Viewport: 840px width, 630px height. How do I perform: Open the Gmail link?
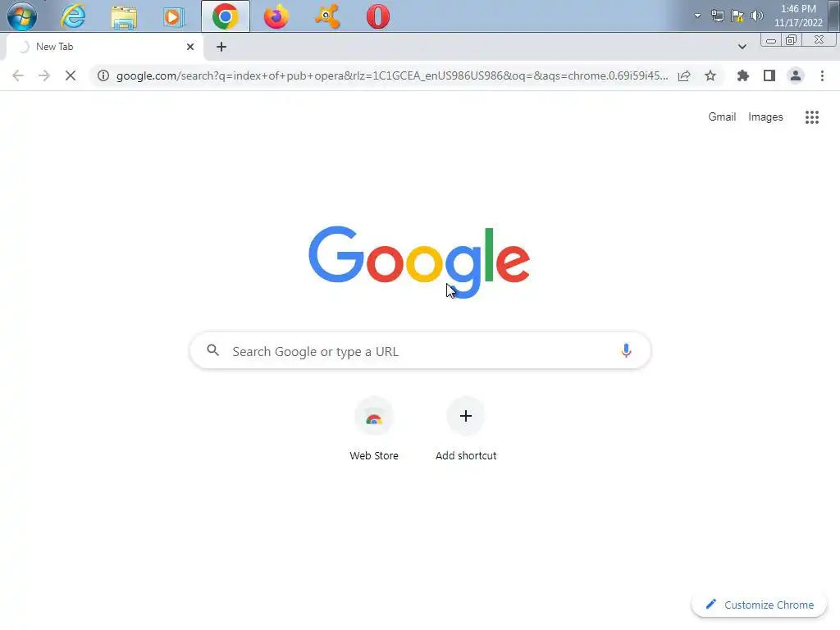722,116
